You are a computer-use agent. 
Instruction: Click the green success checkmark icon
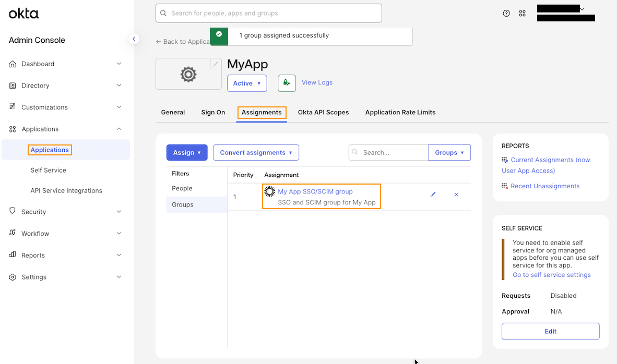tap(219, 34)
